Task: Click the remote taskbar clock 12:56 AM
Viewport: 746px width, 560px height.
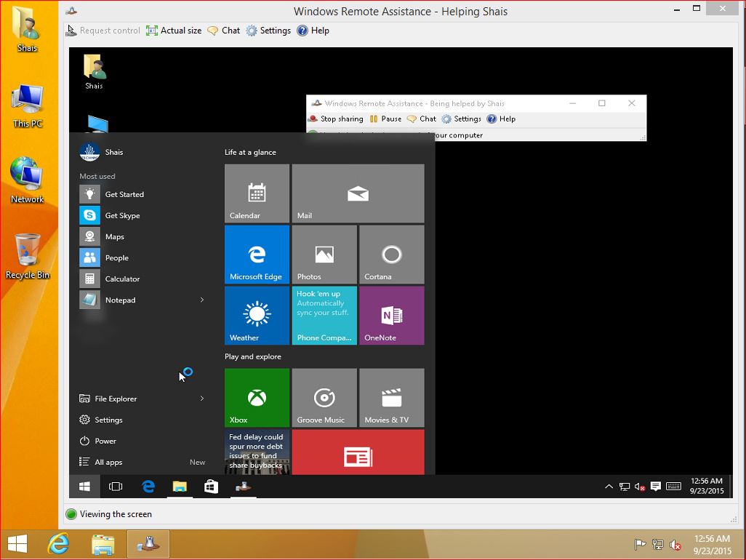Action: pos(707,486)
